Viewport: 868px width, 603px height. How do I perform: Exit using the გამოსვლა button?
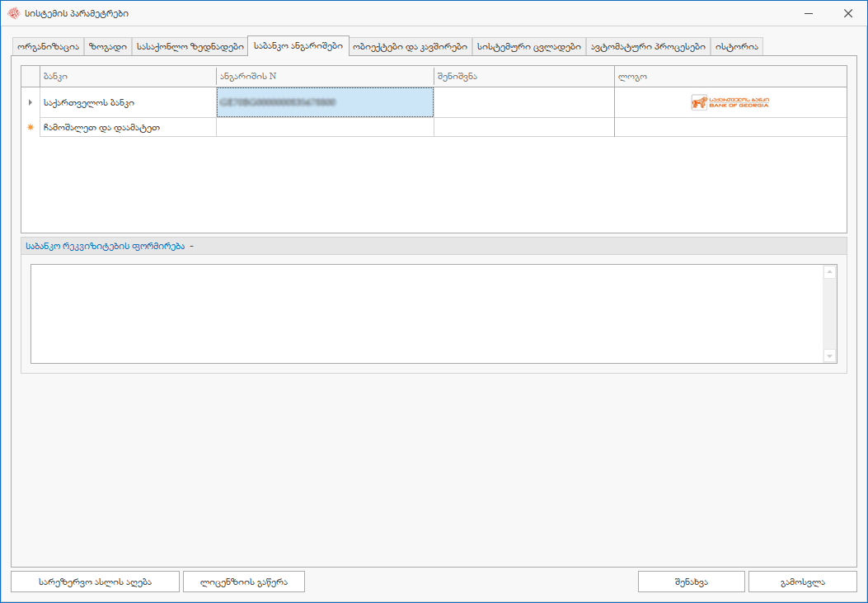(802, 582)
